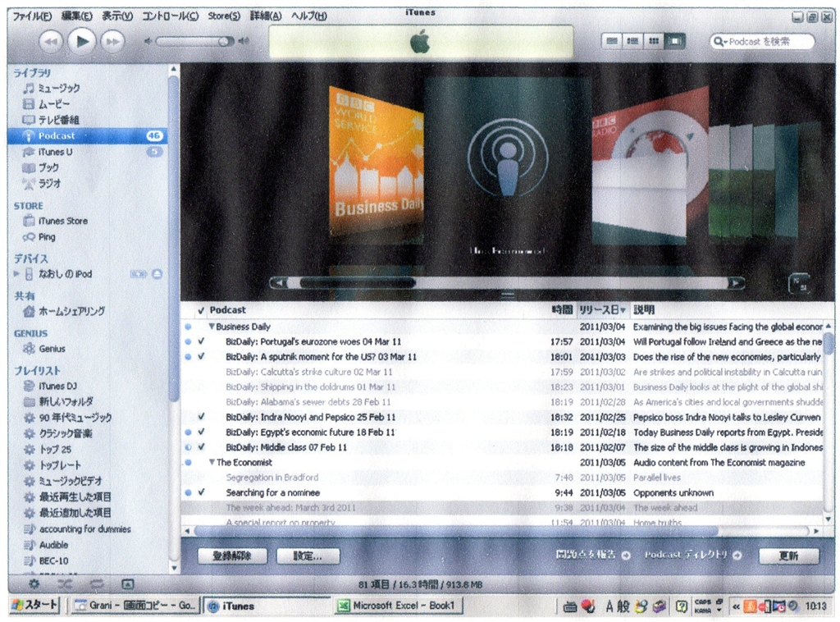This screenshot has width=840, height=622.
Task: Switch to grid view icon
Action: 653,41
